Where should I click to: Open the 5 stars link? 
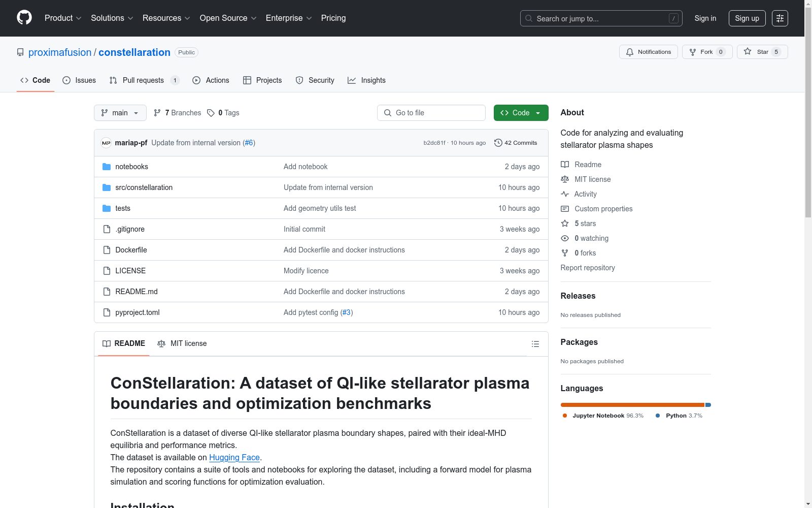pyautogui.click(x=585, y=224)
